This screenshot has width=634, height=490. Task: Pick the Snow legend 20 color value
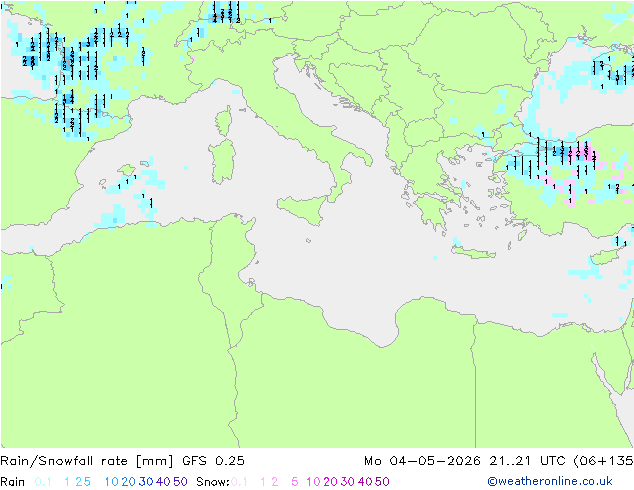pos(330,482)
